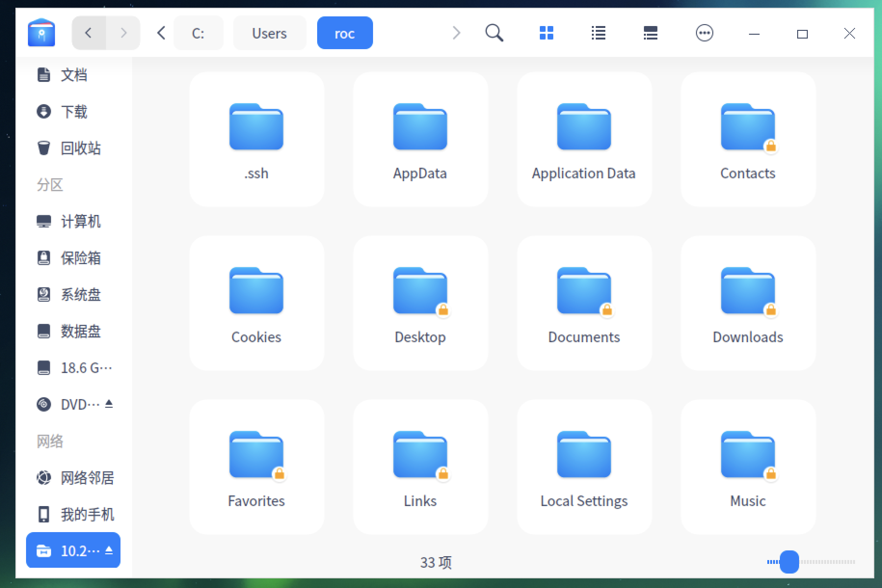Image resolution: width=882 pixels, height=588 pixels.
Task: Open 保险箱 vault in sidebar
Action: [73, 258]
